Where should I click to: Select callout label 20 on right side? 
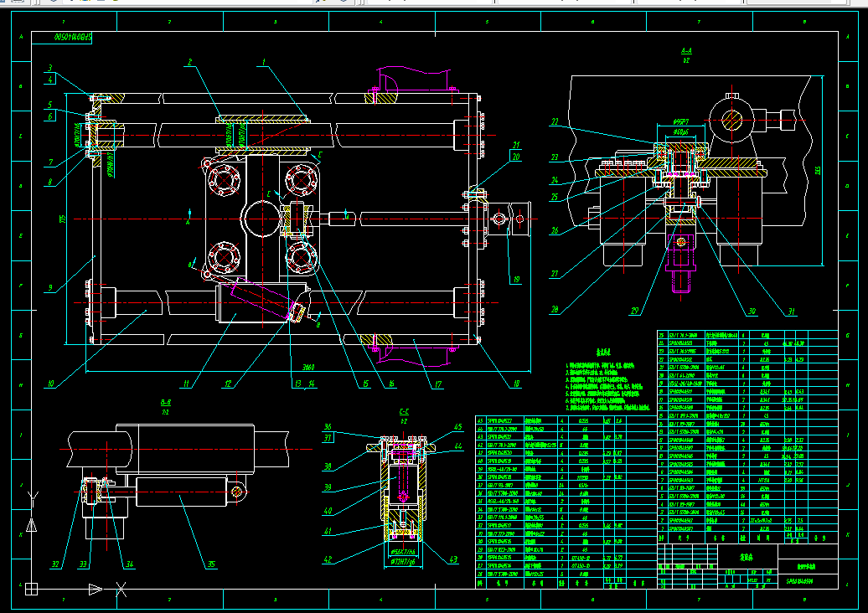(516, 157)
